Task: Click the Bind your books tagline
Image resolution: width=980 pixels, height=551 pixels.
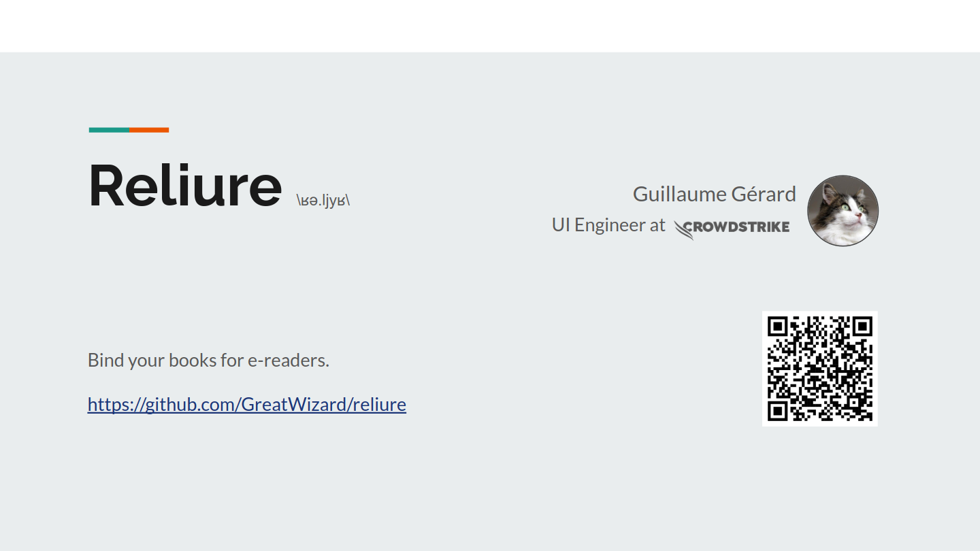Action: [208, 360]
